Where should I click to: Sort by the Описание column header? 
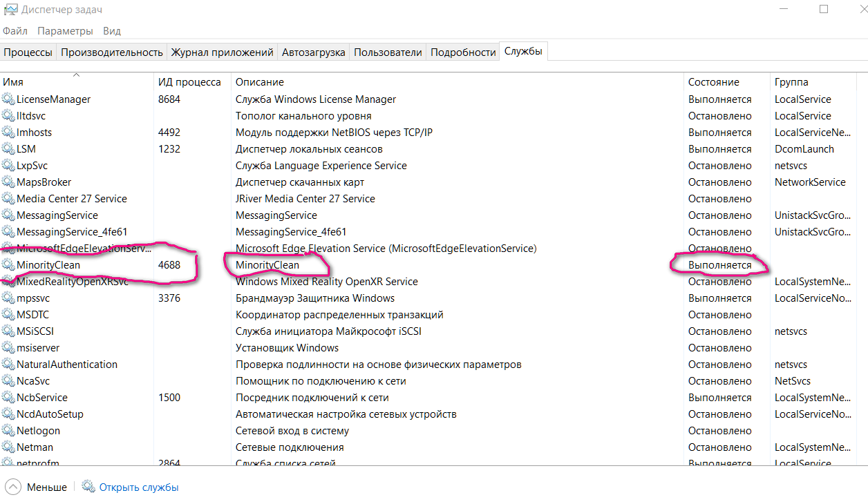(x=457, y=81)
